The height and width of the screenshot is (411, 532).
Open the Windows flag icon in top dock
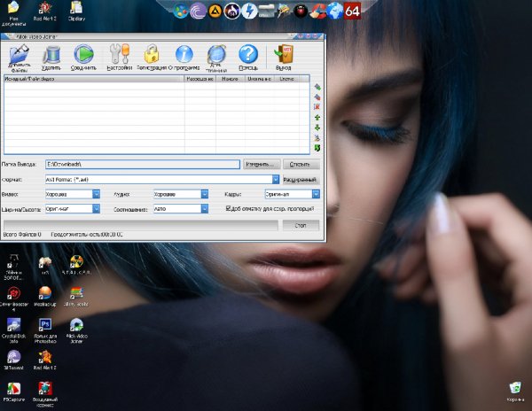(181, 12)
